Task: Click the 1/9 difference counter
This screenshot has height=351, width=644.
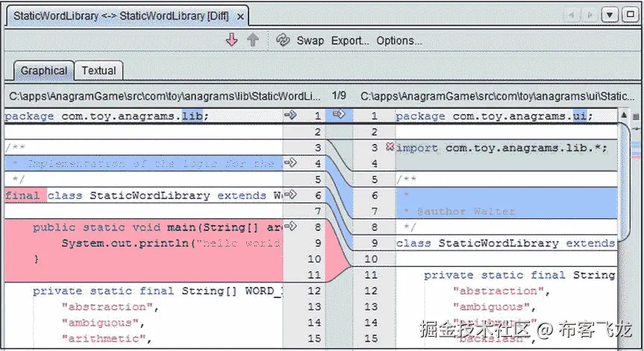Action: [x=339, y=95]
